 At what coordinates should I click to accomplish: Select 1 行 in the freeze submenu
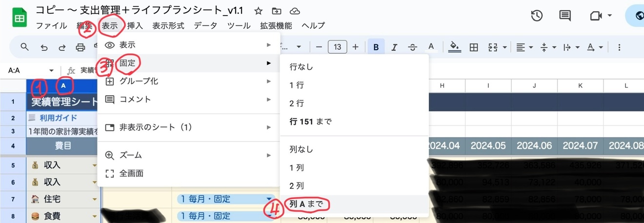354,85
